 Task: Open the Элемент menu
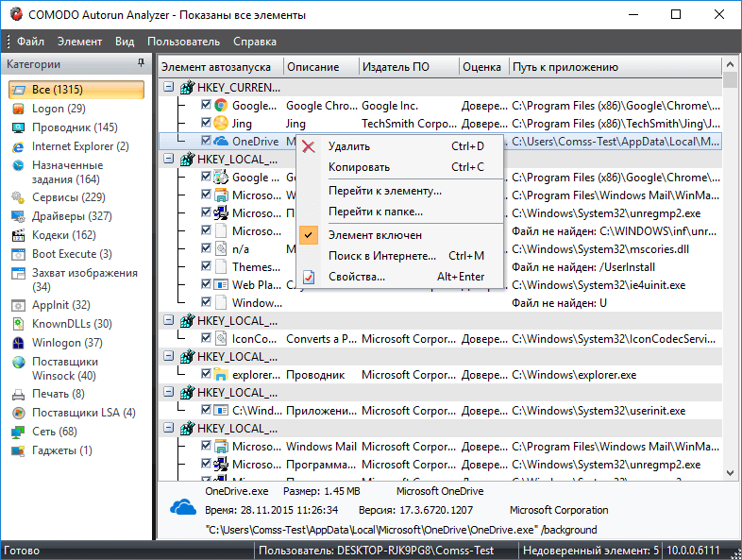point(79,42)
